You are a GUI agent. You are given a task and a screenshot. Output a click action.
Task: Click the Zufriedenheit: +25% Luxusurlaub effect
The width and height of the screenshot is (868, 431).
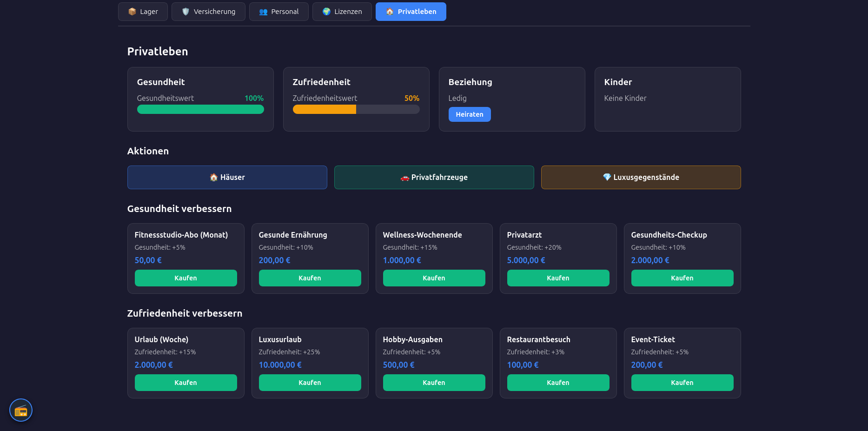coord(289,352)
